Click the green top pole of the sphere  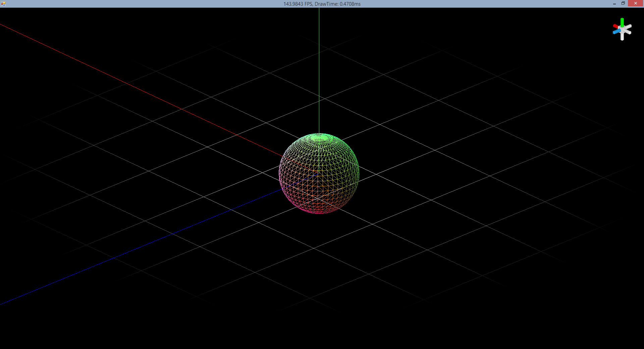click(319, 137)
